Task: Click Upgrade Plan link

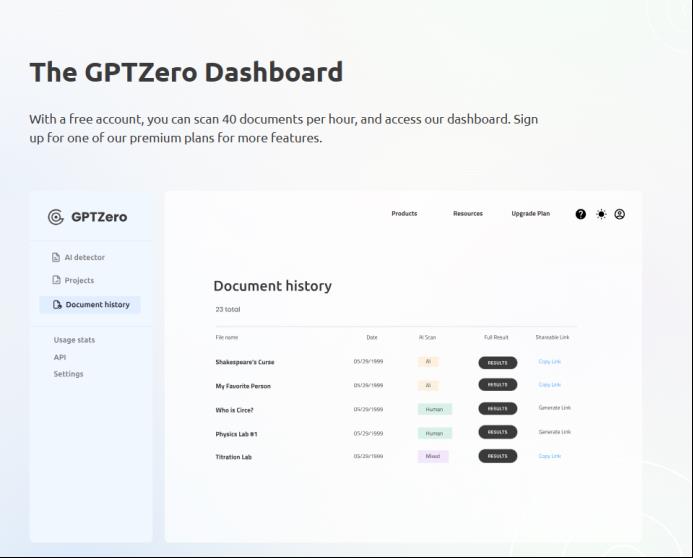Action: [530, 213]
